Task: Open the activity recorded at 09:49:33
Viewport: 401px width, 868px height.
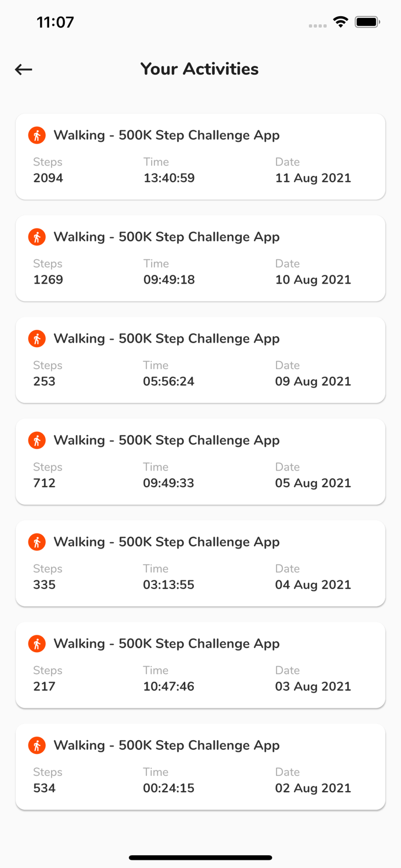Action: (x=200, y=462)
